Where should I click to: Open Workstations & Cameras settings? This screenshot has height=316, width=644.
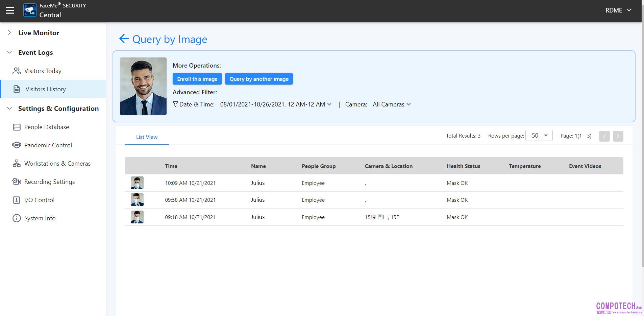[x=57, y=164]
